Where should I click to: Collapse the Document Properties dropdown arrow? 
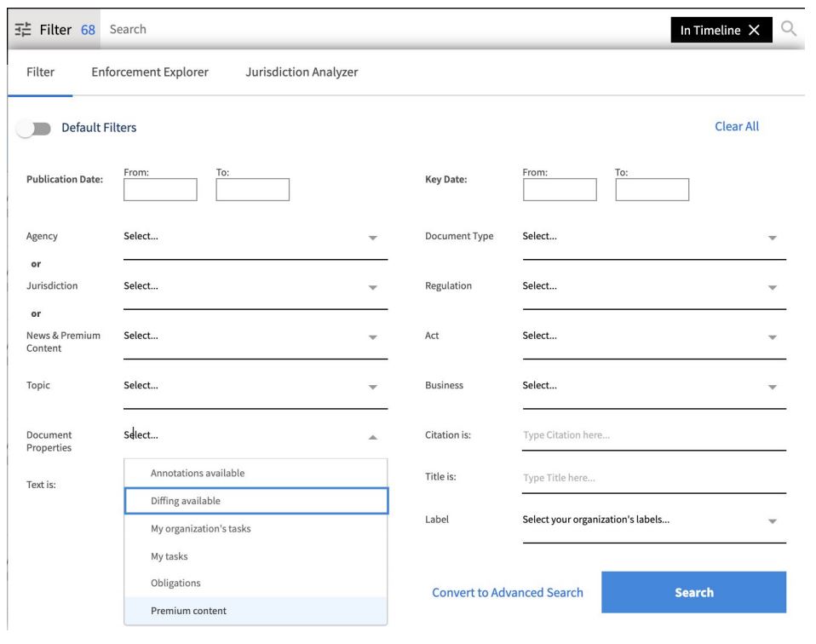[372, 437]
